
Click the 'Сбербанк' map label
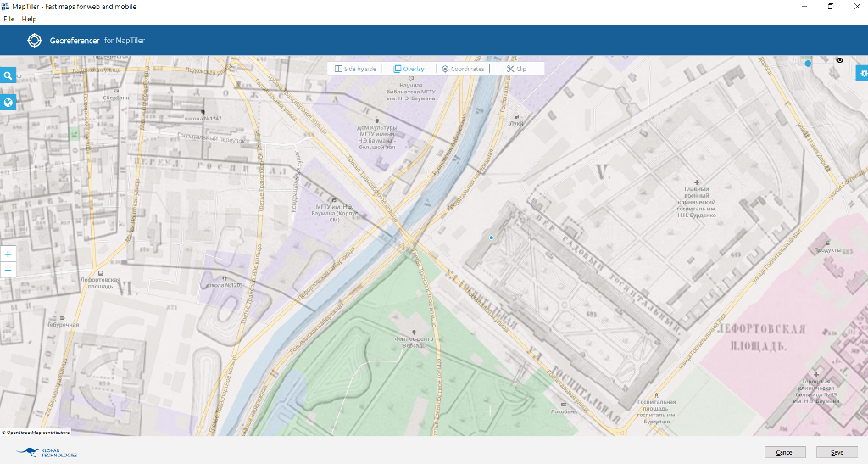(116, 98)
